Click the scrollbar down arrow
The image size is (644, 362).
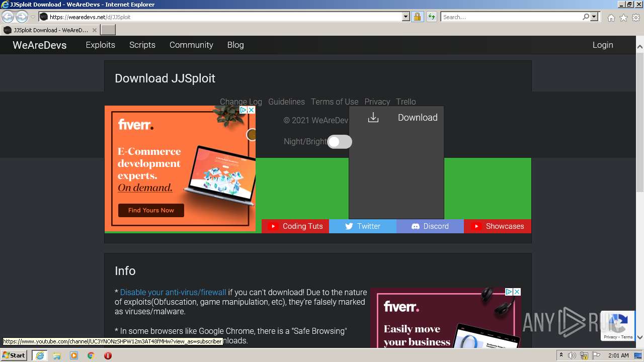click(x=640, y=337)
